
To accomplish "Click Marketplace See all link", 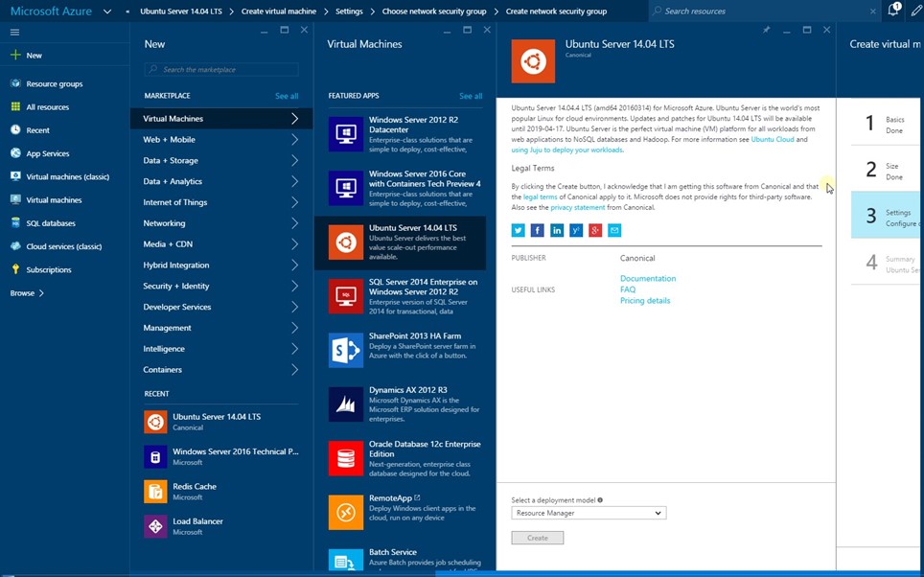I will (x=287, y=96).
